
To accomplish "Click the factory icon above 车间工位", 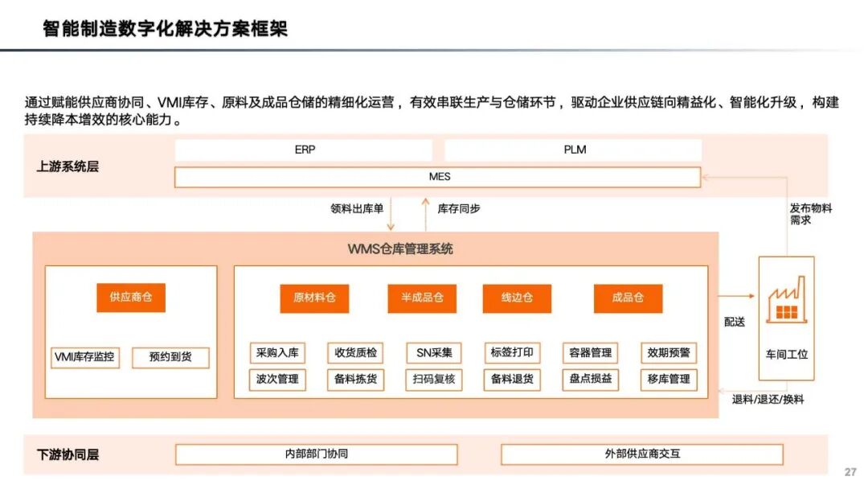I will click(x=787, y=300).
